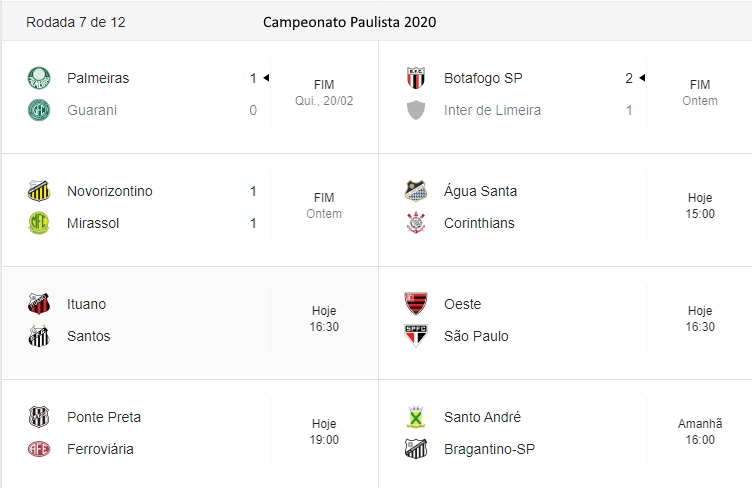Select the Corinthians club logo

[416, 224]
